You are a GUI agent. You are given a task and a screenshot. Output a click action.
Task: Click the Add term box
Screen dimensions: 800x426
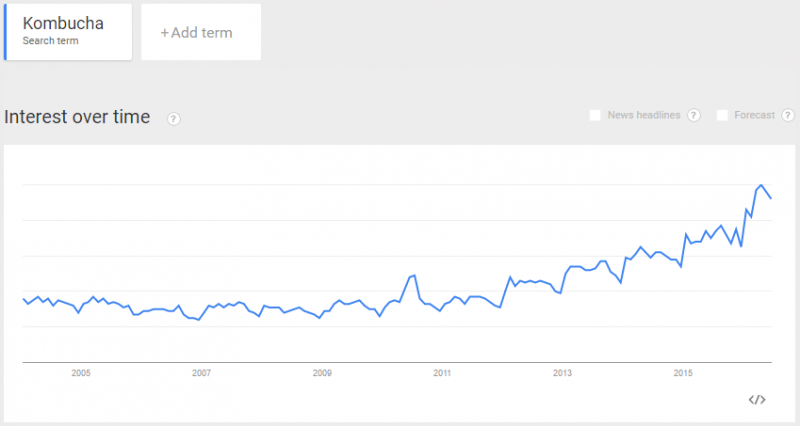point(201,32)
